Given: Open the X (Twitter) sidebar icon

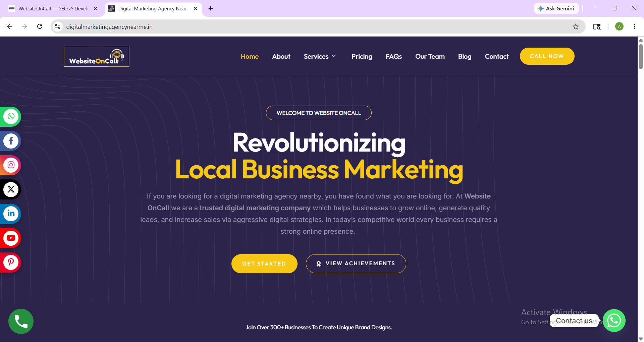Looking at the screenshot, I should 11,189.
